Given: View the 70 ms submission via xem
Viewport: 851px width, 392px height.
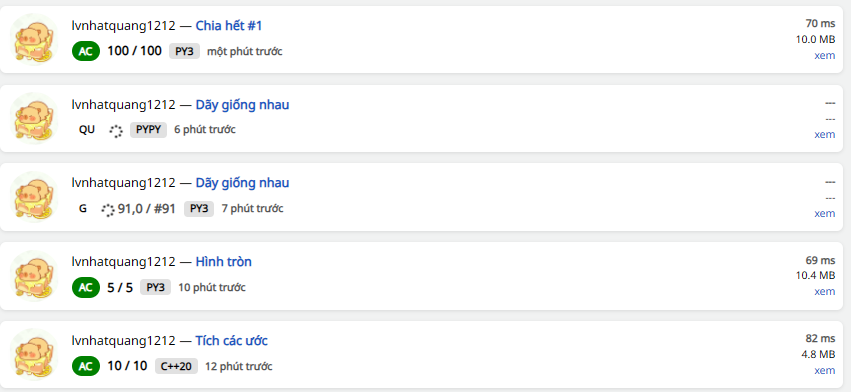Looking at the screenshot, I should tap(824, 55).
